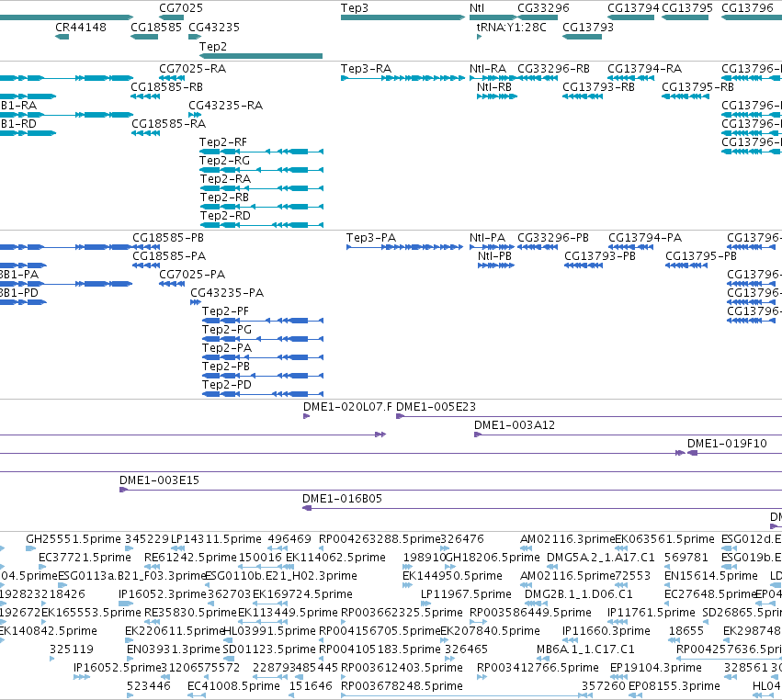This screenshot has width=782, height=700.
Task: Open the DME1-003A12 BAC label
Action: click(x=515, y=424)
